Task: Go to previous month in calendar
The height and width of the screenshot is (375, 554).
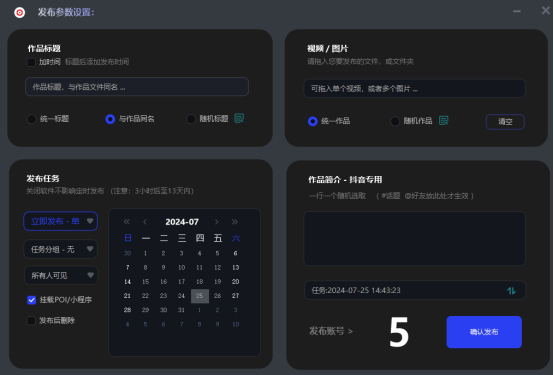Action: [145, 222]
